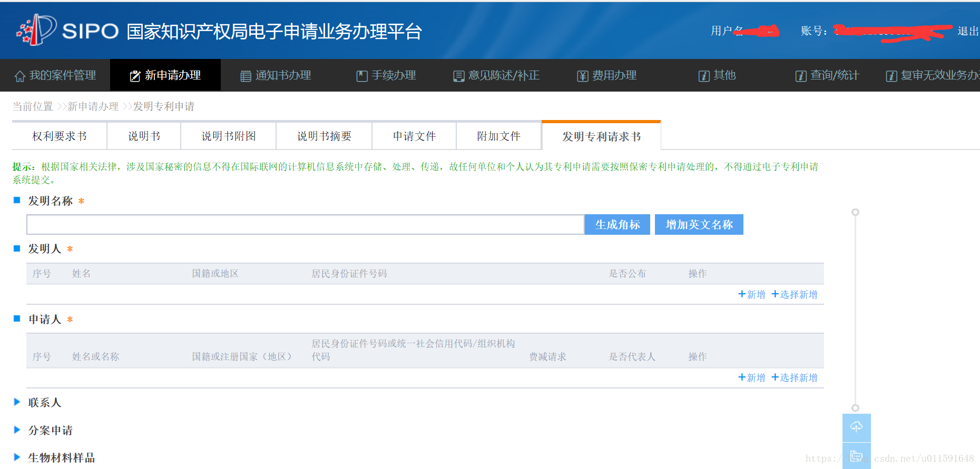Click the info icon beside 其他

point(704,76)
